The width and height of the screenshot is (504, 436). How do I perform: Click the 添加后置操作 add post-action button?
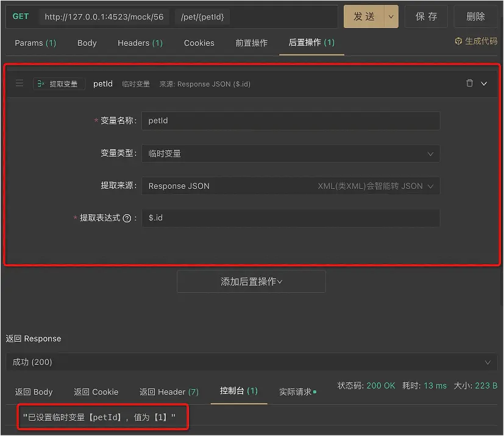click(250, 281)
